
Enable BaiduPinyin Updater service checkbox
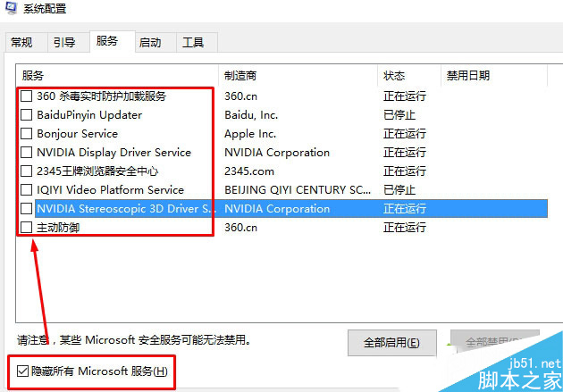27,115
